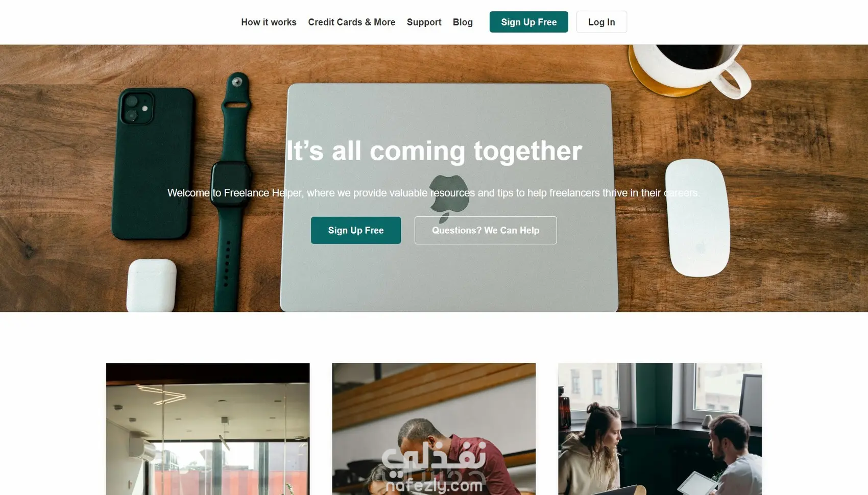Click the Log In button
Screen dimensions: 868x495
(601, 22)
